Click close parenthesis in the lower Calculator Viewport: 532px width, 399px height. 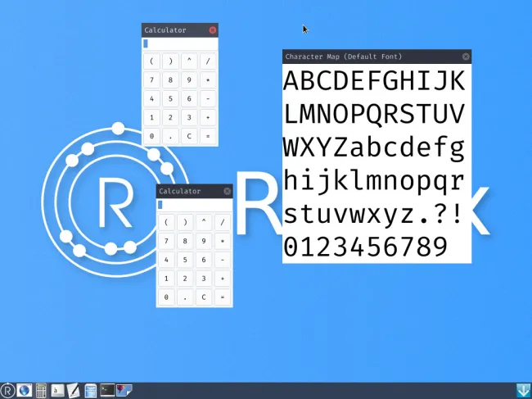[x=185, y=222]
